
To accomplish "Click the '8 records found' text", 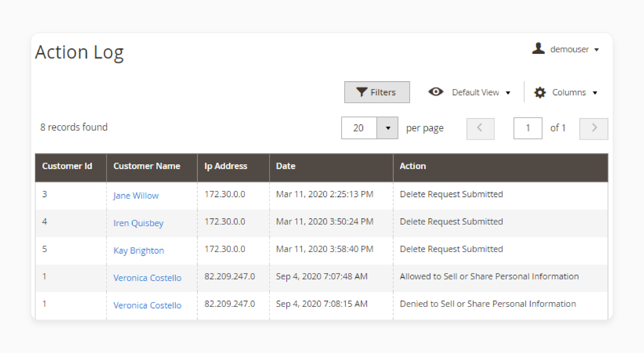I will tap(74, 127).
